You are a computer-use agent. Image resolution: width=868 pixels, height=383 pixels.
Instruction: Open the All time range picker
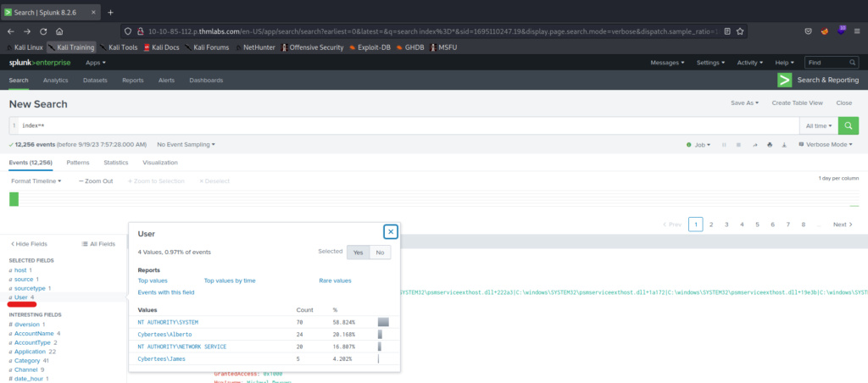(x=819, y=125)
